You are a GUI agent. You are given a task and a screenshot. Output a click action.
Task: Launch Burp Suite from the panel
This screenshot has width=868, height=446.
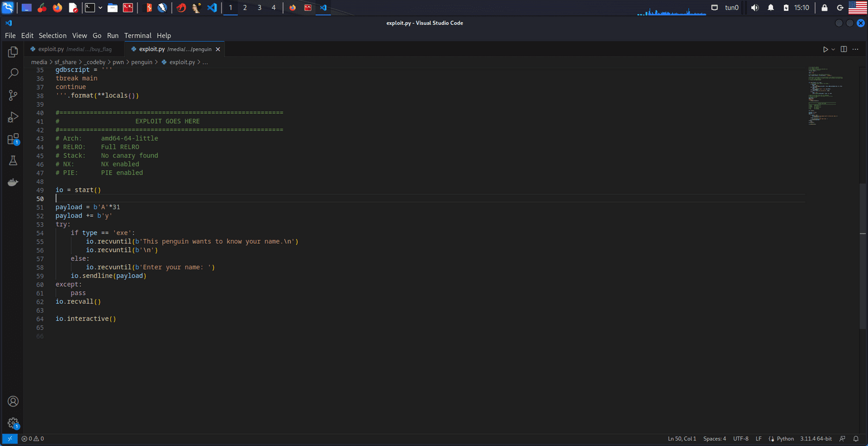(149, 8)
